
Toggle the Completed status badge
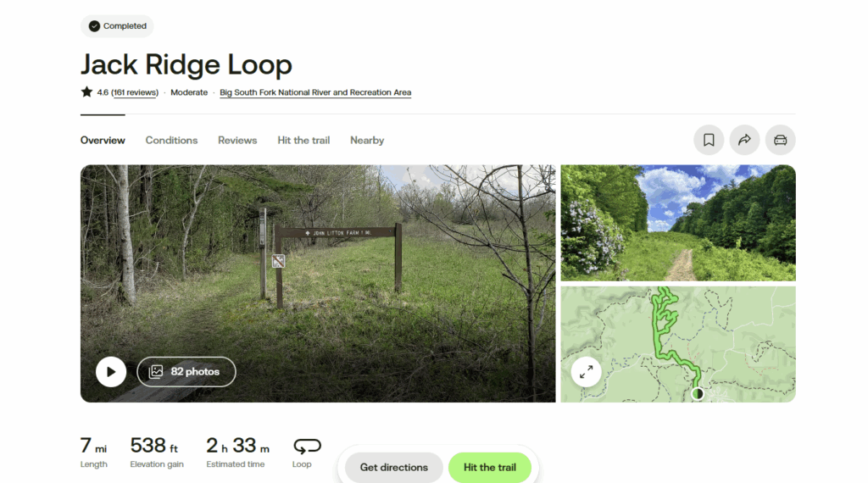point(117,26)
